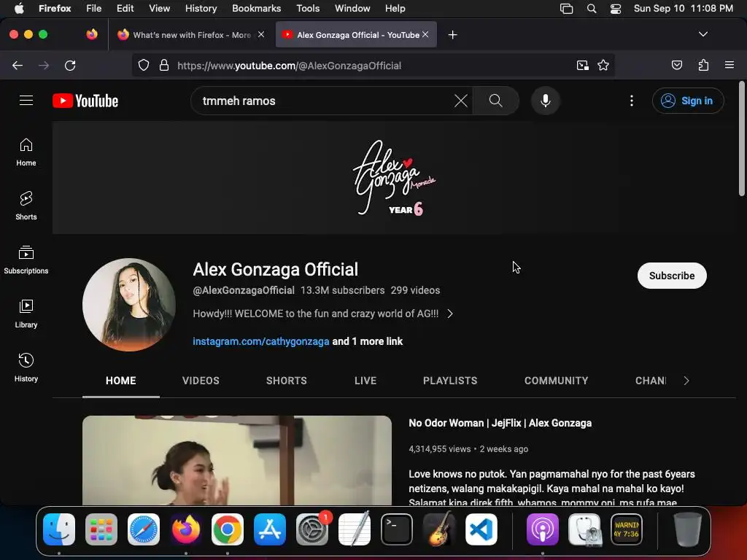Switch to VIDEOS channel tab

(x=201, y=381)
